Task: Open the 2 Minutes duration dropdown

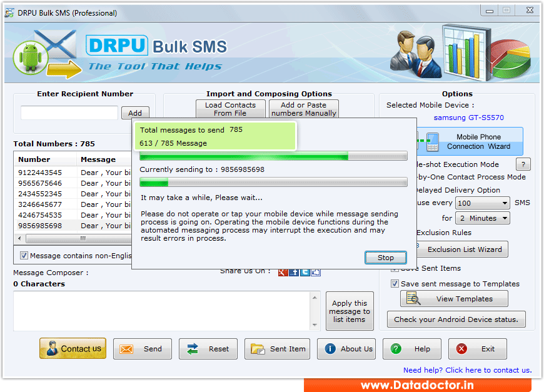Action: click(483, 218)
